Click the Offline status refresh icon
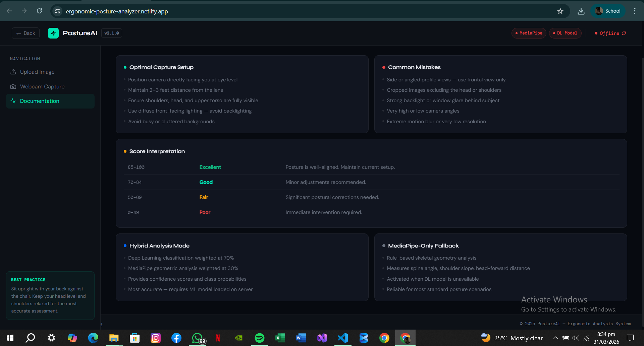 pyautogui.click(x=624, y=33)
